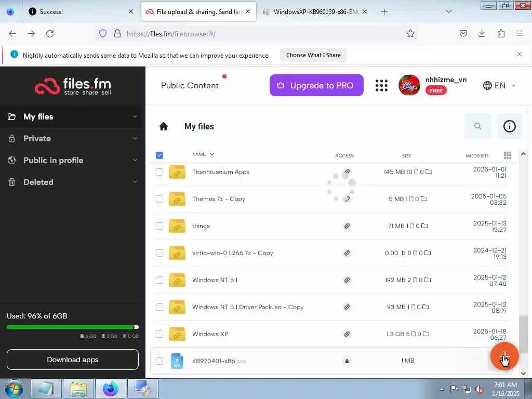Open the Themes.7z - Copy folder icon
This screenshot has width=532, height=399.
177,199
